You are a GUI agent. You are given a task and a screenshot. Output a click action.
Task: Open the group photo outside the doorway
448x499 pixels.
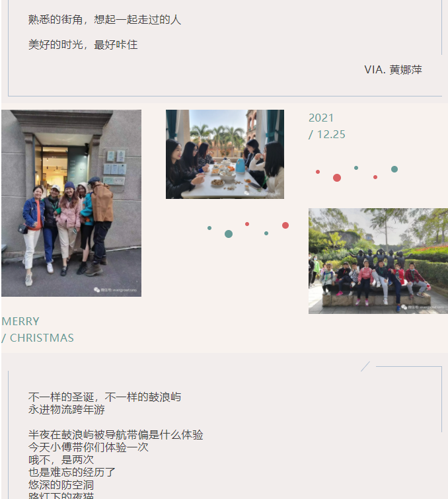tap(71, 203)
